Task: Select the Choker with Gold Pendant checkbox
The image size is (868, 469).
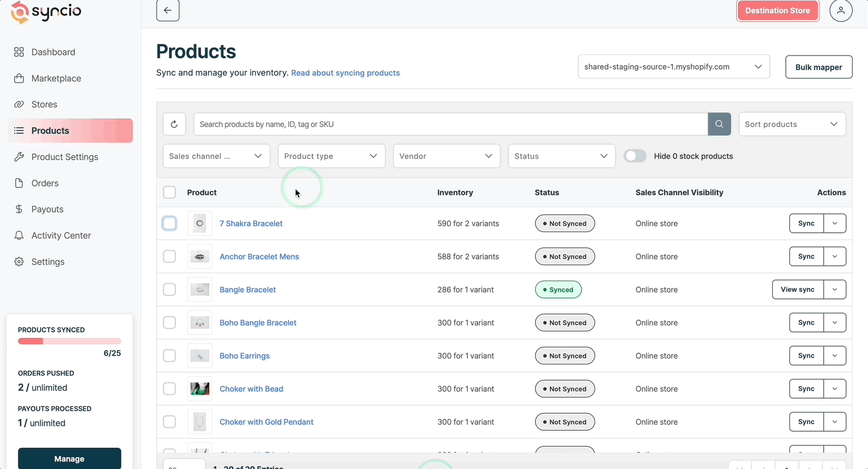Action: (x=170, y=422)
